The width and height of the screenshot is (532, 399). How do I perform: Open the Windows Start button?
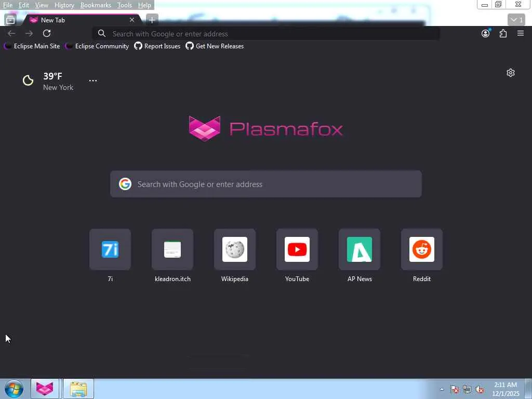pyautogui.click(x=14, y=389)
